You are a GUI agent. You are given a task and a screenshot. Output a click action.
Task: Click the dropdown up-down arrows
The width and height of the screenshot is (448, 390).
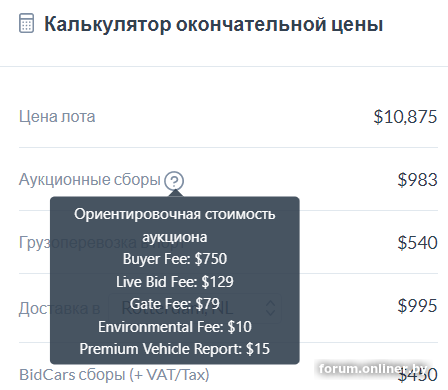(x=270, y=308)
